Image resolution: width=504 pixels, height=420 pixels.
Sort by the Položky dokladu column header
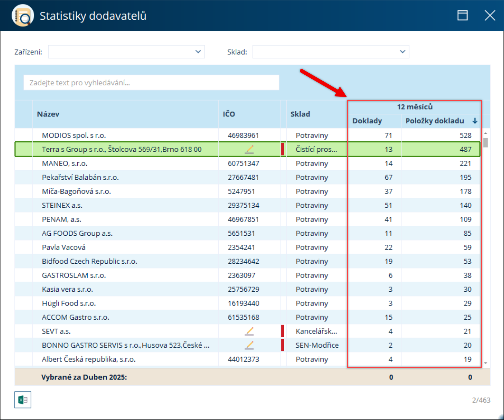pos(435,121)
